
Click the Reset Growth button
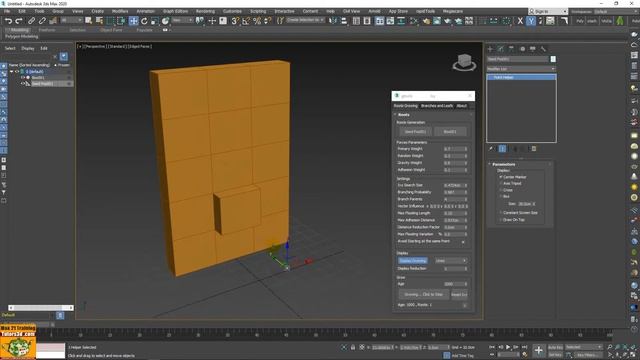click(x=459, y=294)
